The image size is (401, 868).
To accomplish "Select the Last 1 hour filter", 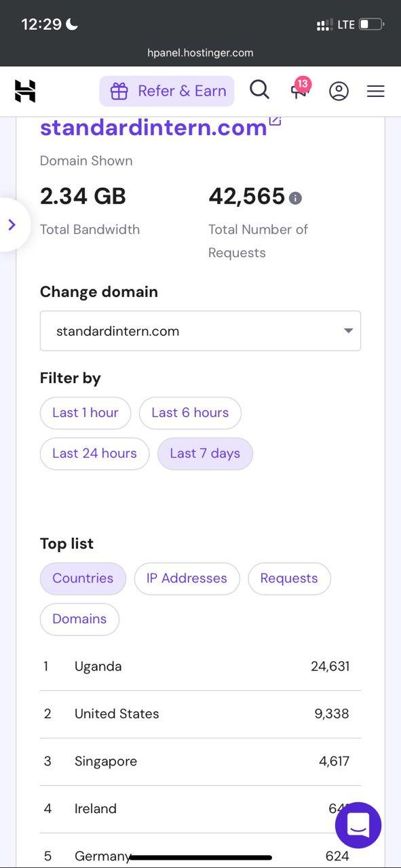I will (x=85, y=413).
